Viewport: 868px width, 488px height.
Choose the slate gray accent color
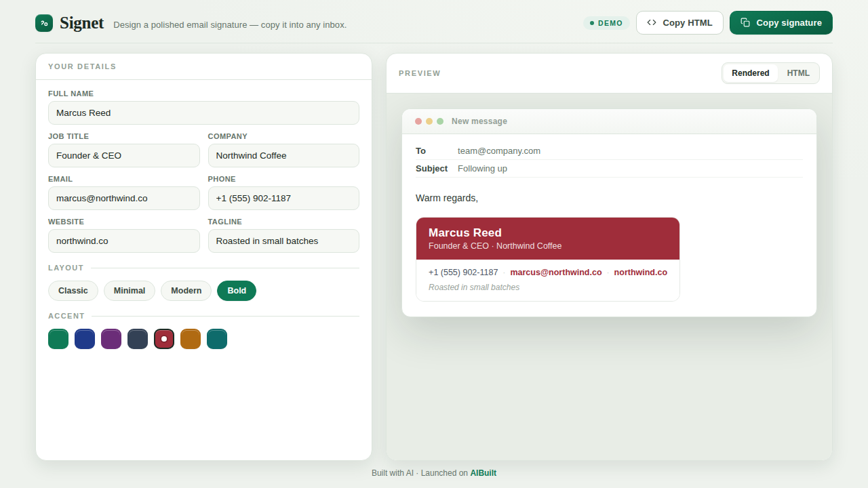pyautogui.click(x=138, y=339)
